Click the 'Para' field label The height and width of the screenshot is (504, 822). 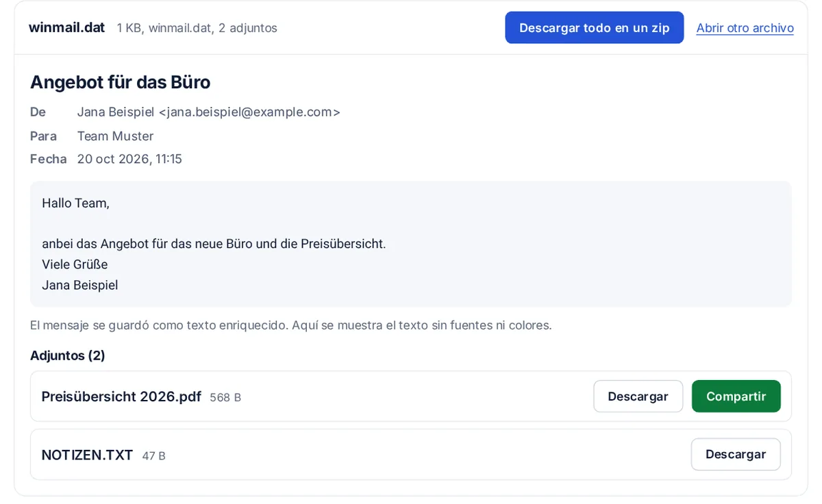point(43,136)
